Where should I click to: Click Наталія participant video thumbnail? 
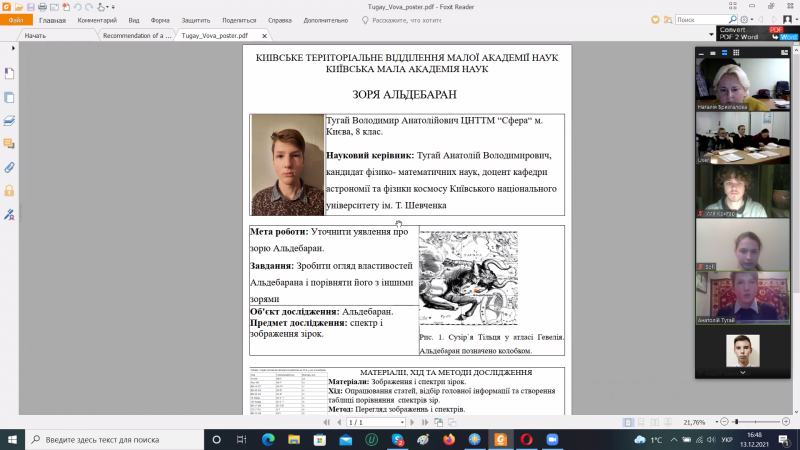tap(742, 84)
